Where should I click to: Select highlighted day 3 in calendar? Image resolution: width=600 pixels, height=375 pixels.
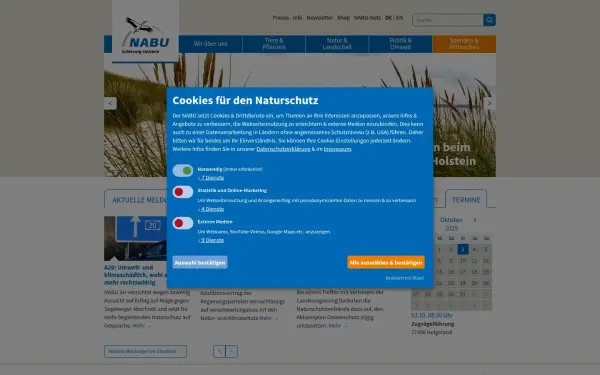pyautogui.click(x=463, y=249)
